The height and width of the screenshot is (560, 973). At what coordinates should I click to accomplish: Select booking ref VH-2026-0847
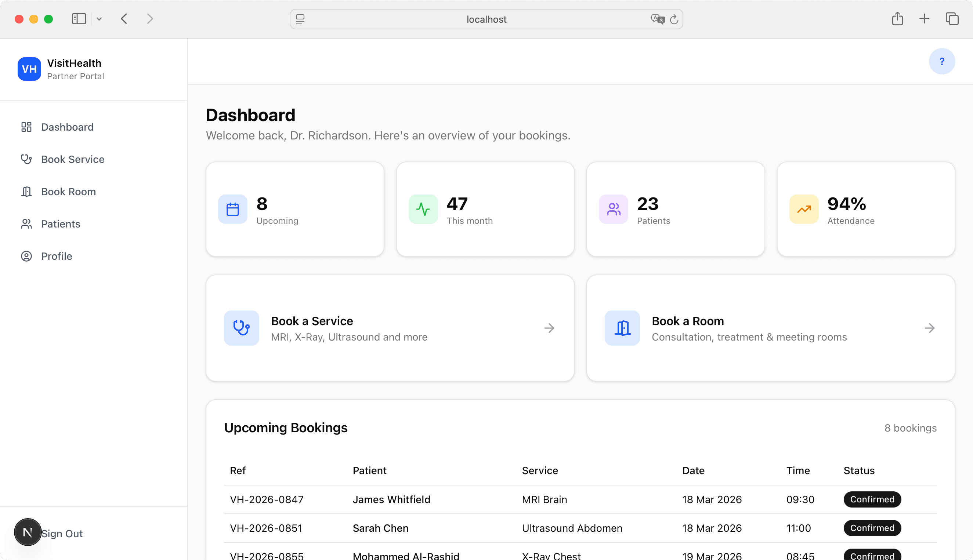coord(267,499)
